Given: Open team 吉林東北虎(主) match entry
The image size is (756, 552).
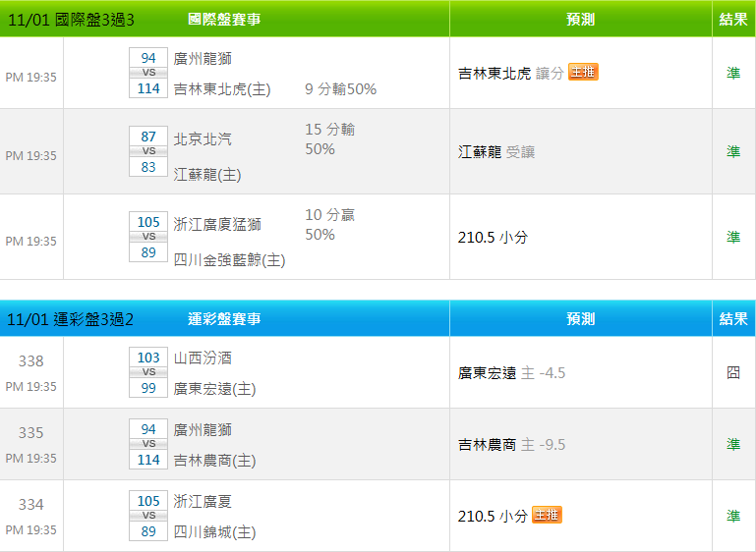Looking at the screenshot, I should (x=222, y=89).
